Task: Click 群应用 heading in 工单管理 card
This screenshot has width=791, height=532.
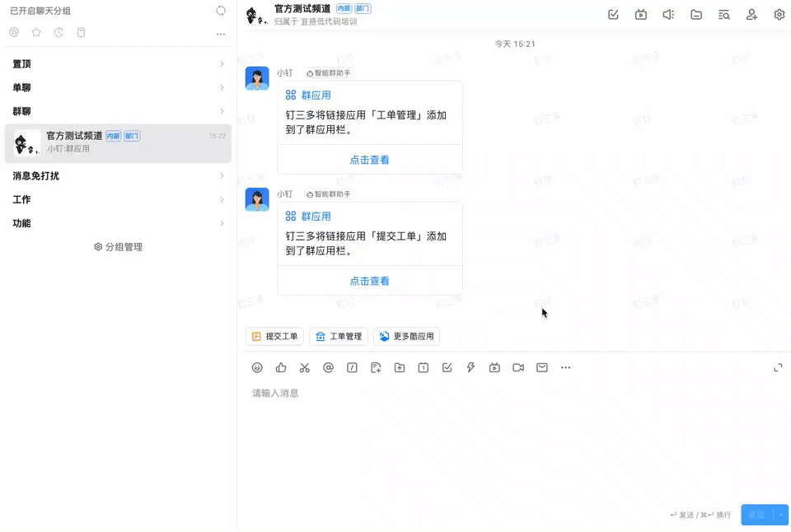Action: click(316, 96)
